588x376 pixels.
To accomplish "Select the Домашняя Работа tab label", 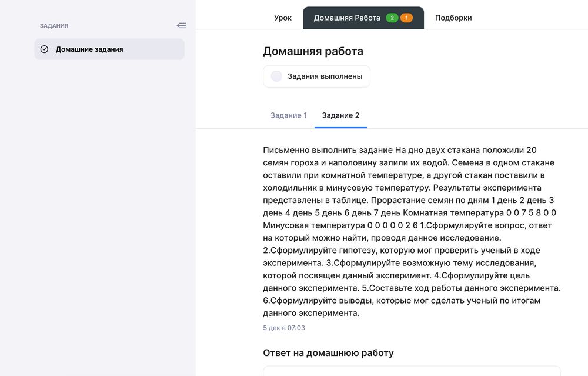I will 347,18.
